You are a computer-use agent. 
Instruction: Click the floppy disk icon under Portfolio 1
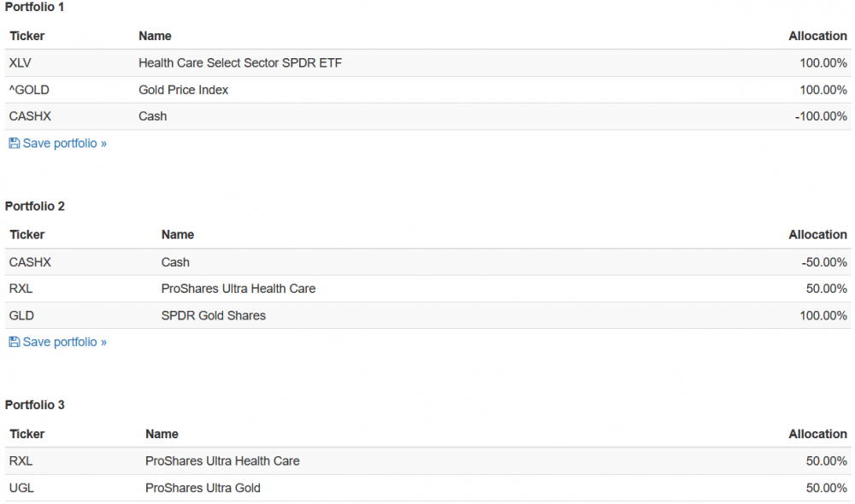(14, 144)
